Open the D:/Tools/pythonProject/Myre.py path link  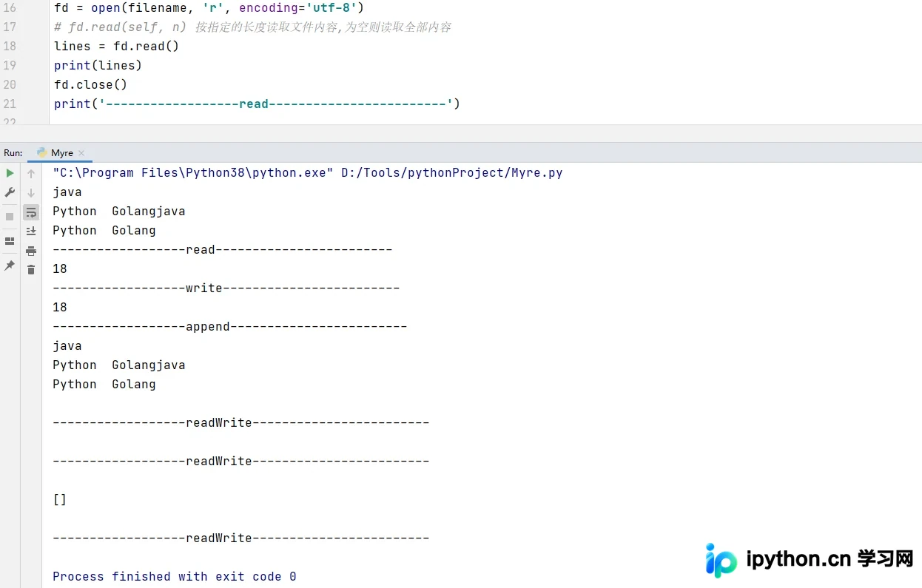[452, 173]
